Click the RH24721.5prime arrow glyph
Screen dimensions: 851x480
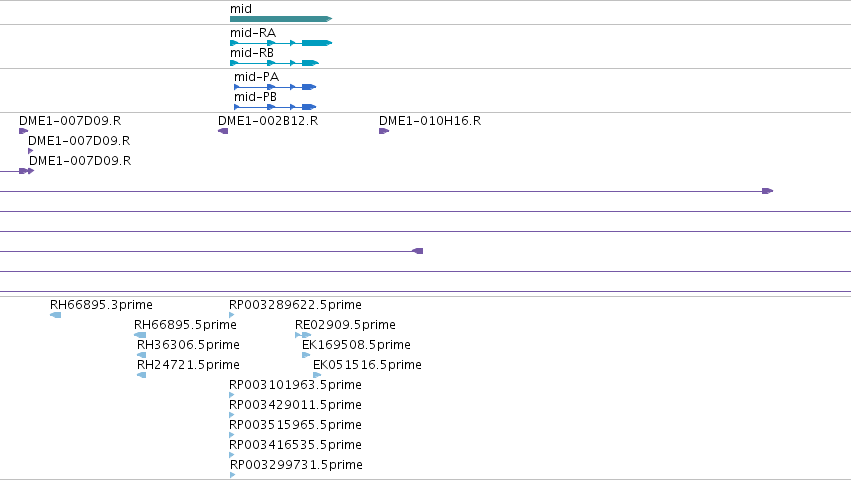[x=141, y=375]
